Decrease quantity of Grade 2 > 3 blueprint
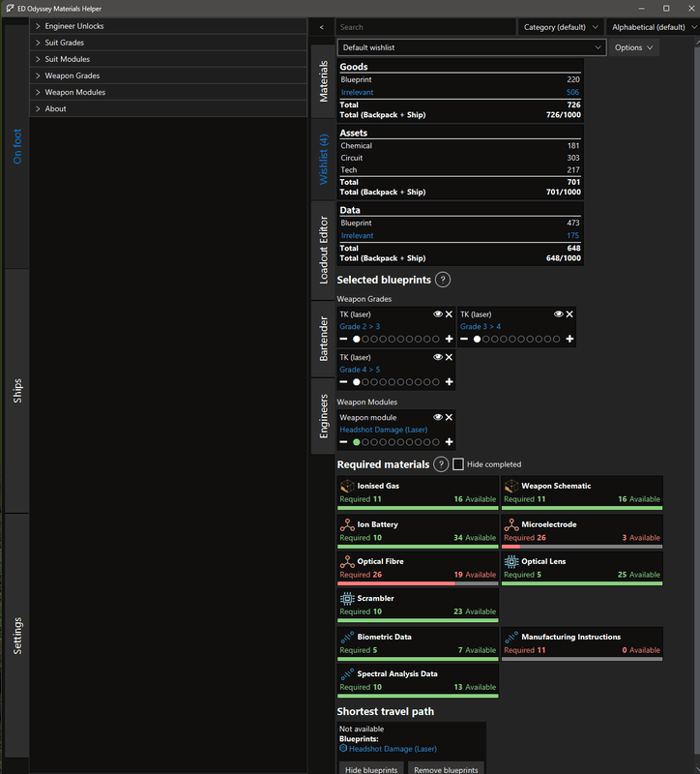The image size is (700, 774). coord(343,340)
